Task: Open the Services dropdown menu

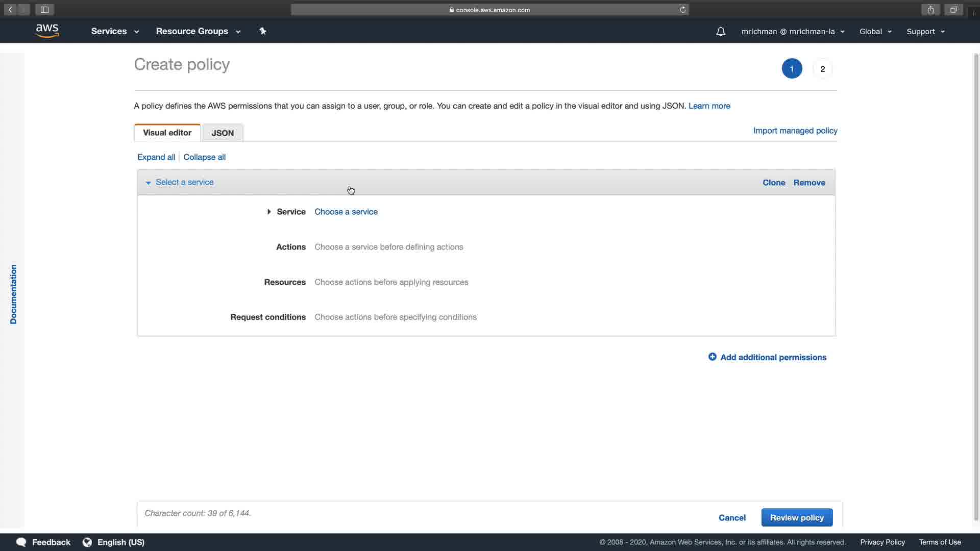Action: tap(115, 31)
